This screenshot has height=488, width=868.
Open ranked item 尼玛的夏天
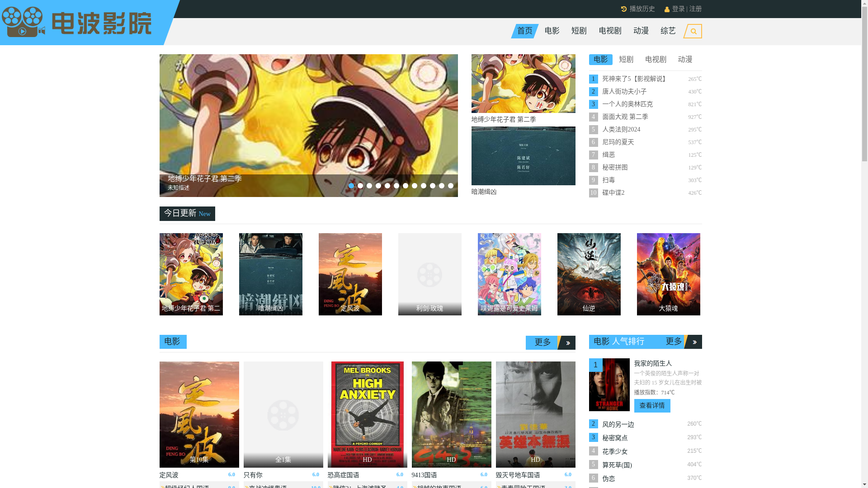click(x=618, y=142)
